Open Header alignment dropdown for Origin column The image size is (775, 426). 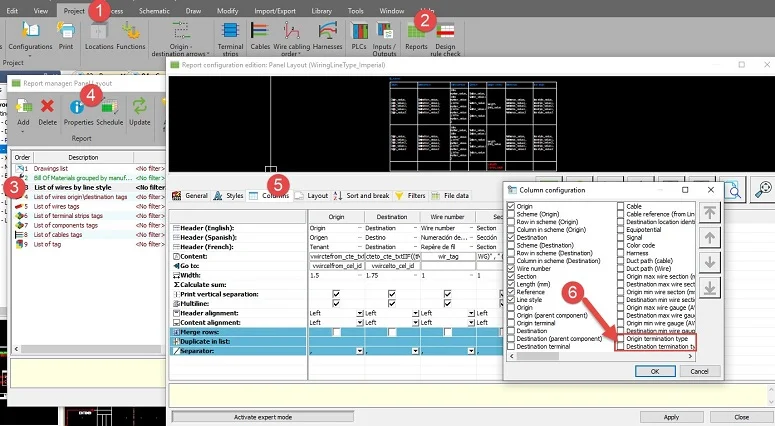pyautogui.click(x=361, y=313)
